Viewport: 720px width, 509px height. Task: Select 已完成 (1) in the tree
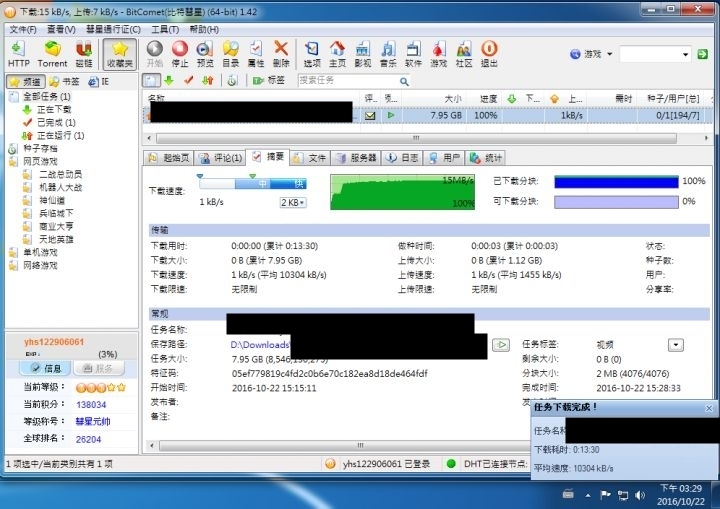[x=56, y=122]
